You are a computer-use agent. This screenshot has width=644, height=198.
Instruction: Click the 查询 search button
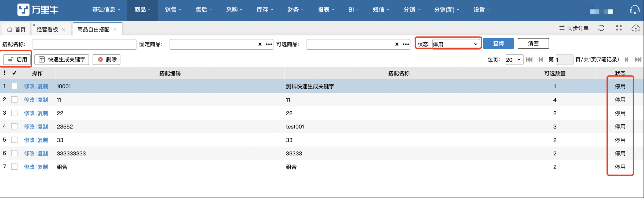coord(498,44)
